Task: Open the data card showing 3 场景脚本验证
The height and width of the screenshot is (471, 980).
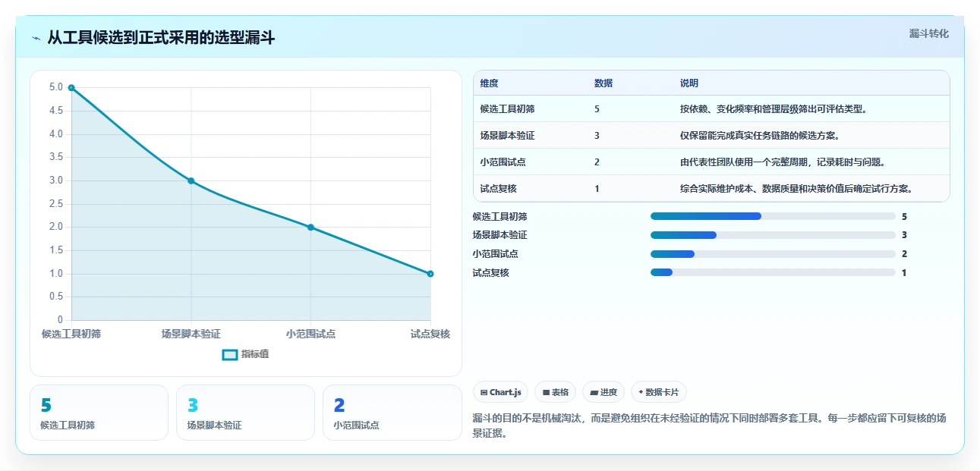Action: pos(245,413)
